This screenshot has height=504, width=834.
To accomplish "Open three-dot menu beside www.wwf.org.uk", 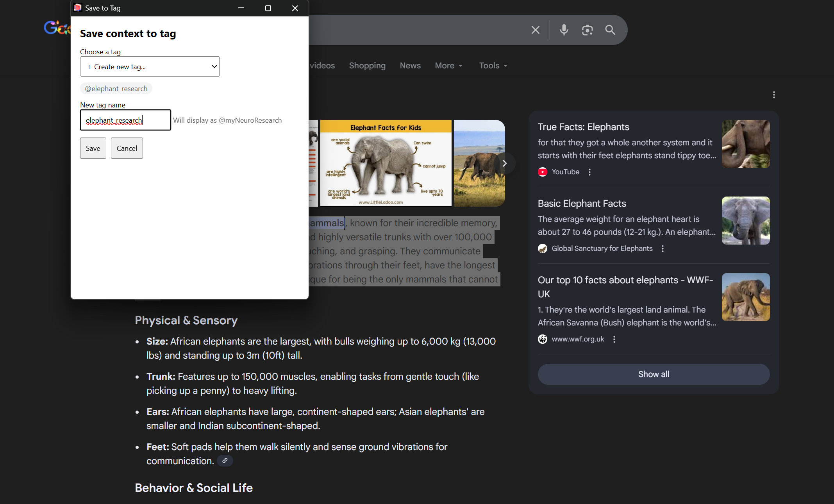I will pos(614,339).
